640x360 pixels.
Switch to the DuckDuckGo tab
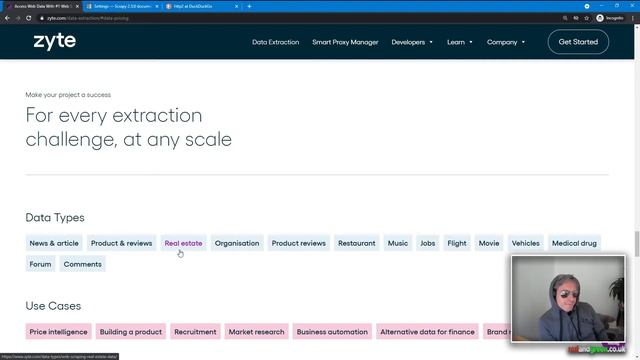(202, 7)
